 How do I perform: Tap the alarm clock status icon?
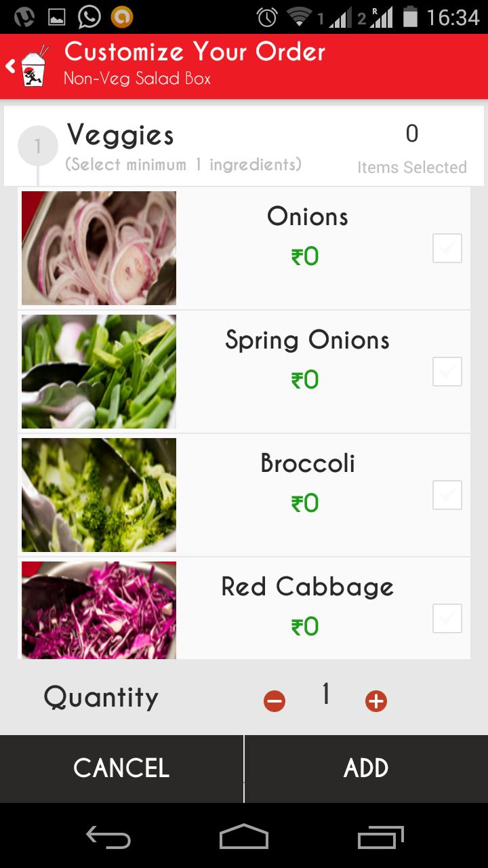[x=268, y=17]
